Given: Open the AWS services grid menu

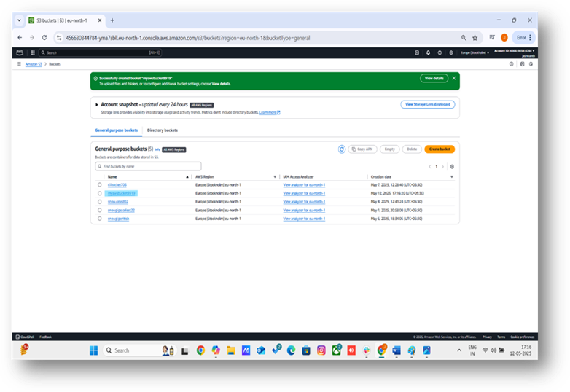Looking at the screenshot, I should click(33, 52).
